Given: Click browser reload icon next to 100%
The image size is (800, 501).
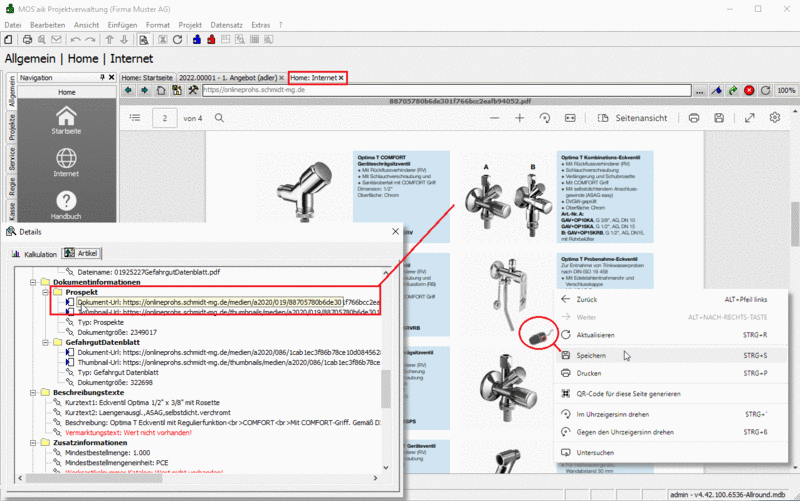Looking at the screenshot, I should point(765,90).
